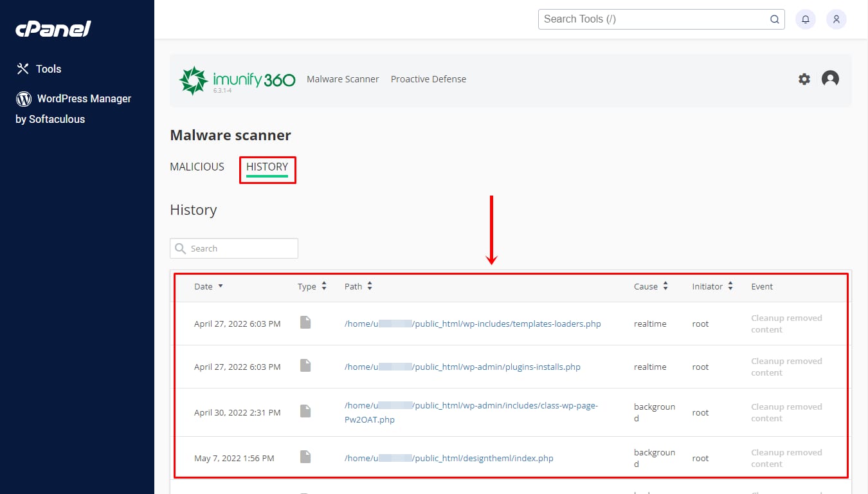Screen dimensions: 868x494
Task: Sort history by Date column
Action: (208, 286)
